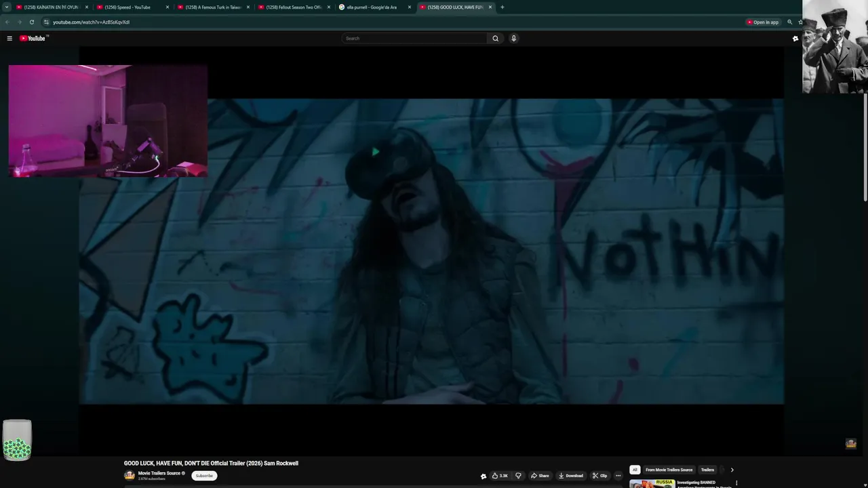Show more chips with the right chevron
868x488 pixels.
(732, 470)
